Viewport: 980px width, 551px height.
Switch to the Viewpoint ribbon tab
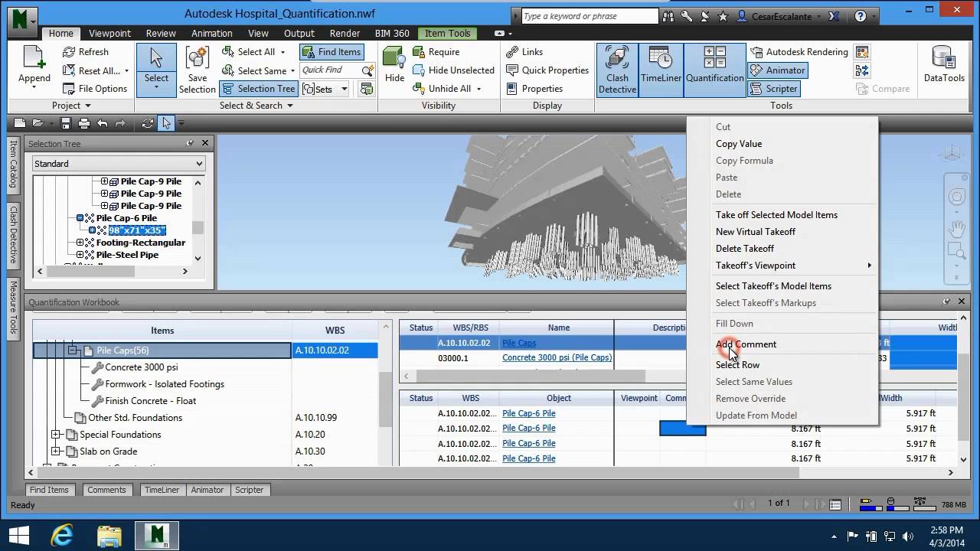109,34
